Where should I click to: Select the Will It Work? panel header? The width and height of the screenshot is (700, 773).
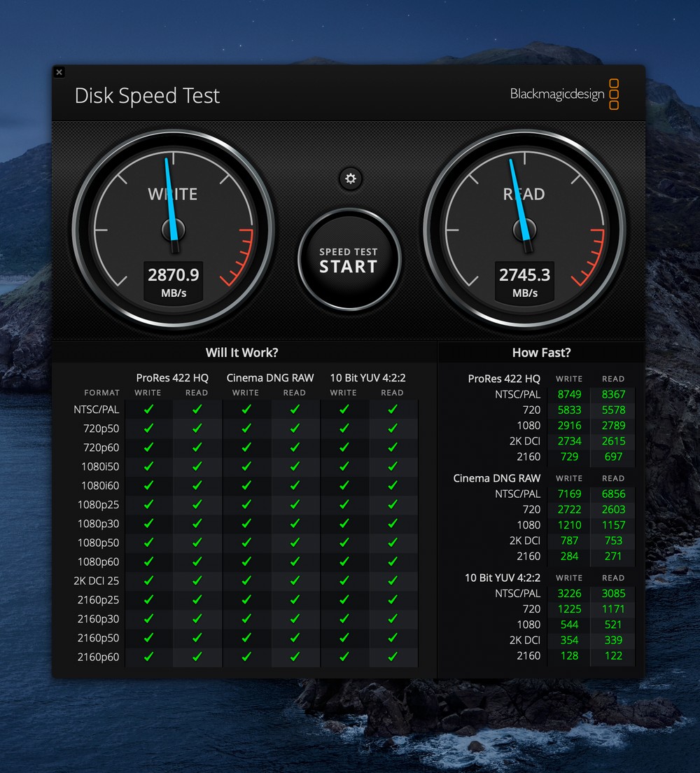241,353
